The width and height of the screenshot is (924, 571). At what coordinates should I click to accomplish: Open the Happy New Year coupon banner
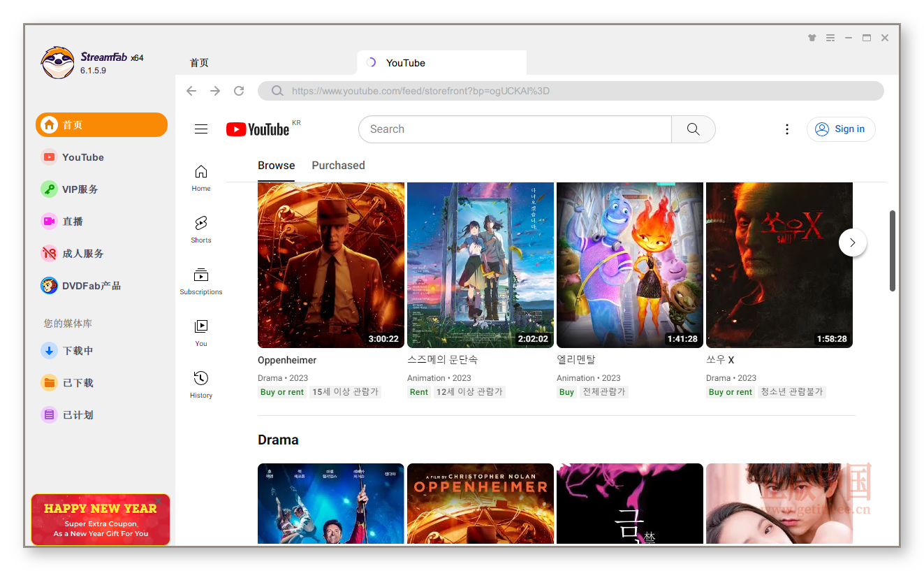coord(101,519)
